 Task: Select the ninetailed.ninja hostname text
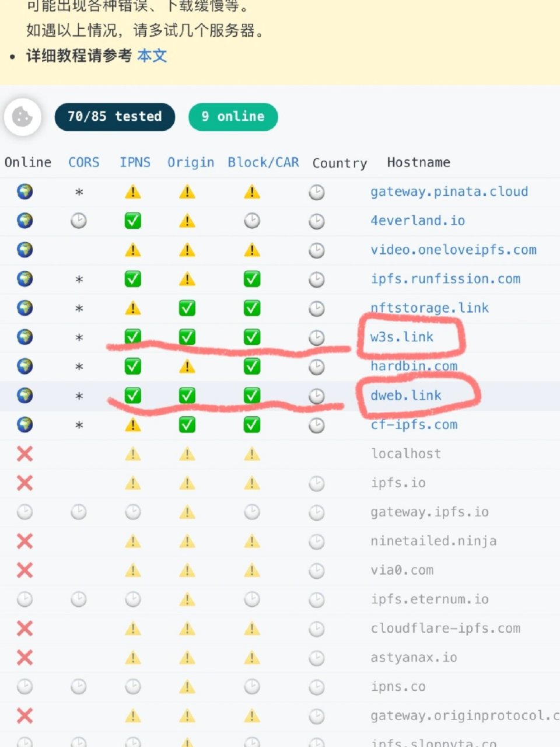click(x=433, y=541)
